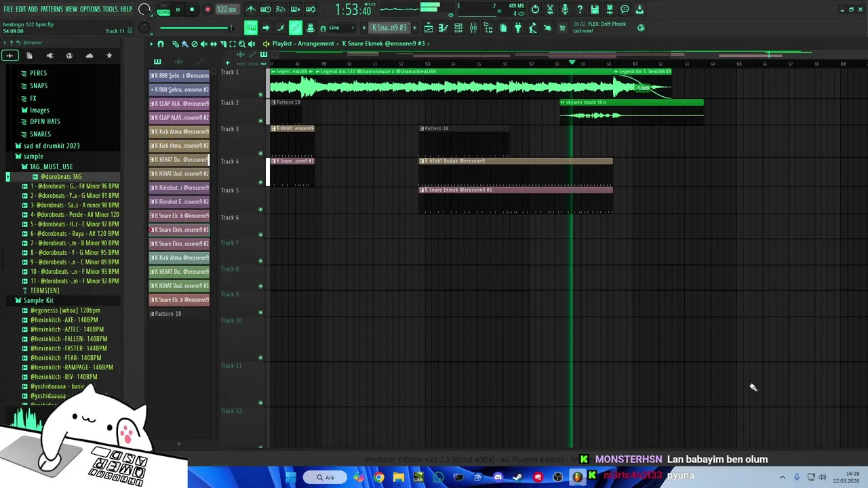Toggle the overdub (blend recording) icon
Viewport: 868px width, 488px height.
[296, 9]
